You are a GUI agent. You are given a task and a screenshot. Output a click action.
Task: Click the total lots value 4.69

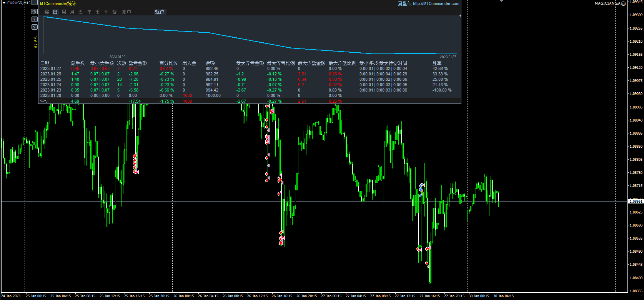tap(75, 101)
